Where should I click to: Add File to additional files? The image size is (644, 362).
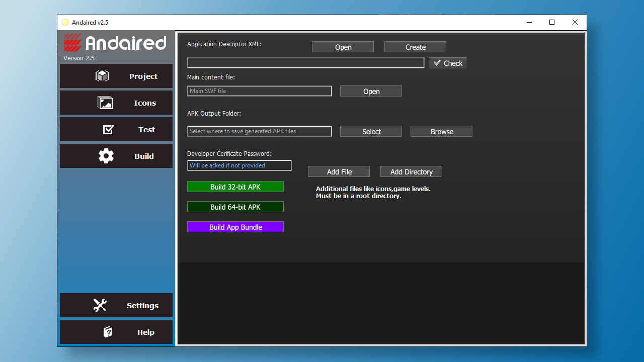pos(339,171)
